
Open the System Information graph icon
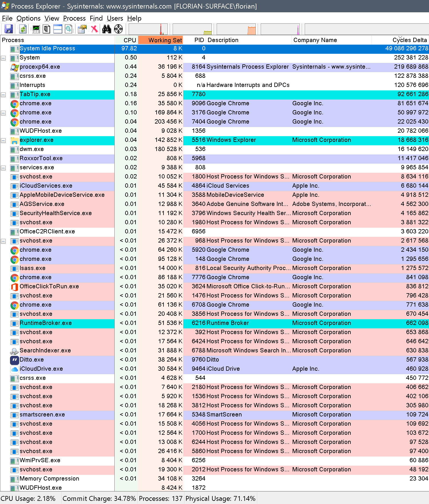coord(36,29)
